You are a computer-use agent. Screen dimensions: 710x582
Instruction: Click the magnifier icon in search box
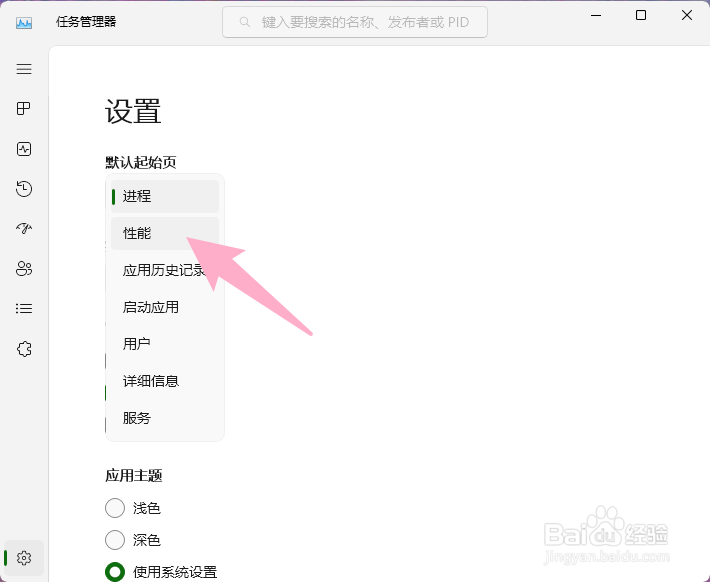(x=245, y=22)
